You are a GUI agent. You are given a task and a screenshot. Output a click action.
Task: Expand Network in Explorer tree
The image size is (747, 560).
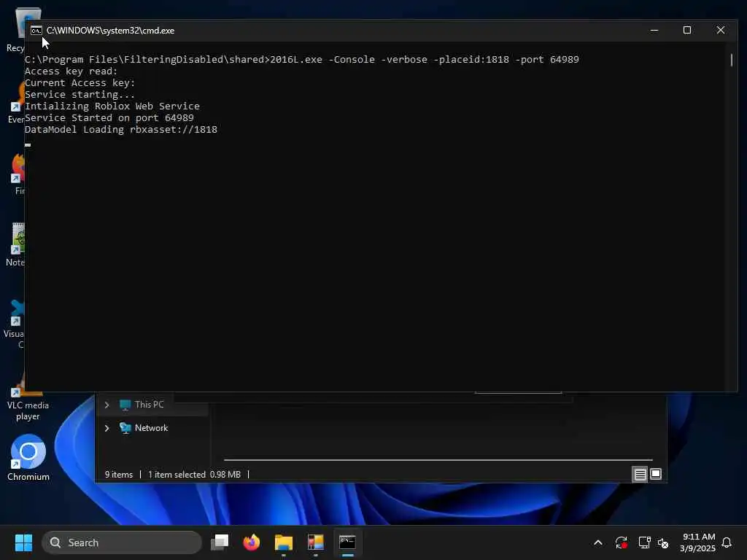(107, 428)
